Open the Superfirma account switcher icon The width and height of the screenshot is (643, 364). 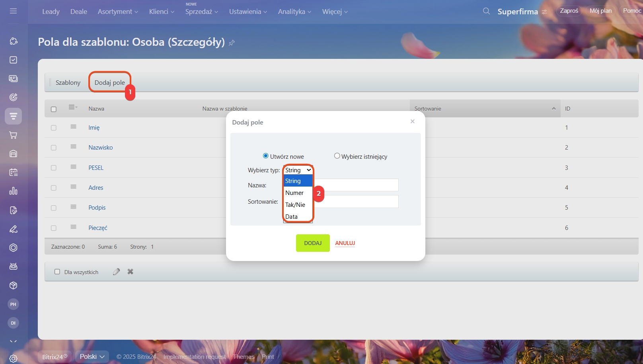click(x=544, y=12)
